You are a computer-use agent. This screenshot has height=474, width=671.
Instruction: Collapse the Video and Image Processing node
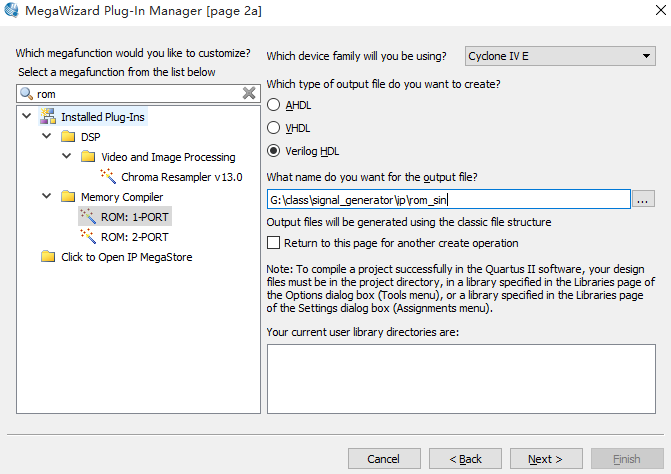click(67, 156)
